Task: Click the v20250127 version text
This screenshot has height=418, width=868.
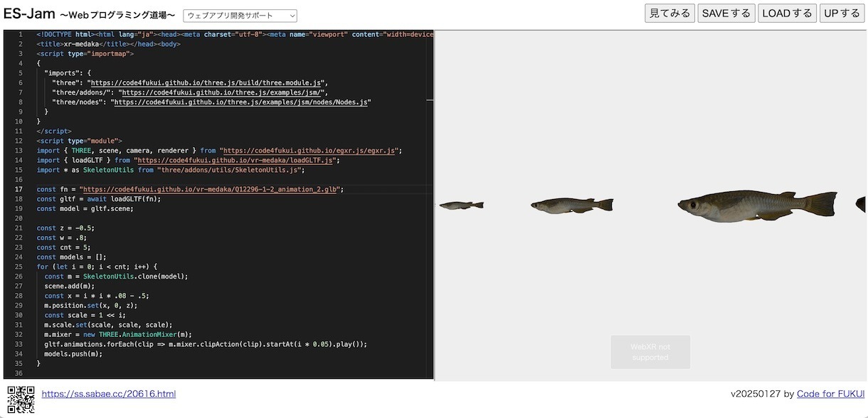Action: click(x=756, y=394)
